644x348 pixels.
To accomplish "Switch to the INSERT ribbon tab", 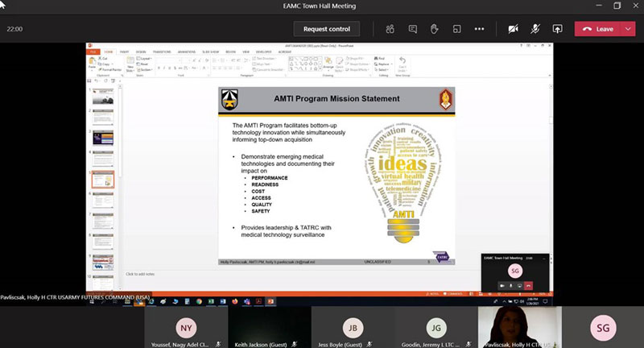I will [x=125, y=52].
